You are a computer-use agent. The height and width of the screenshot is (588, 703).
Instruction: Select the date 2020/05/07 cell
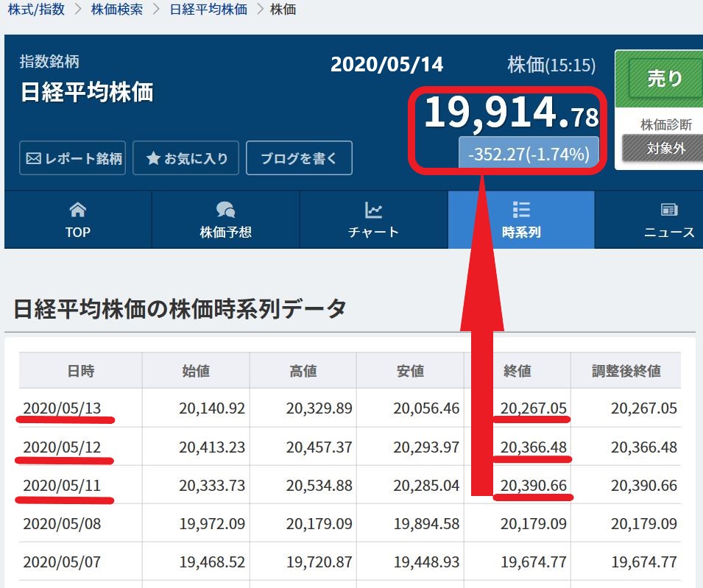62,562
